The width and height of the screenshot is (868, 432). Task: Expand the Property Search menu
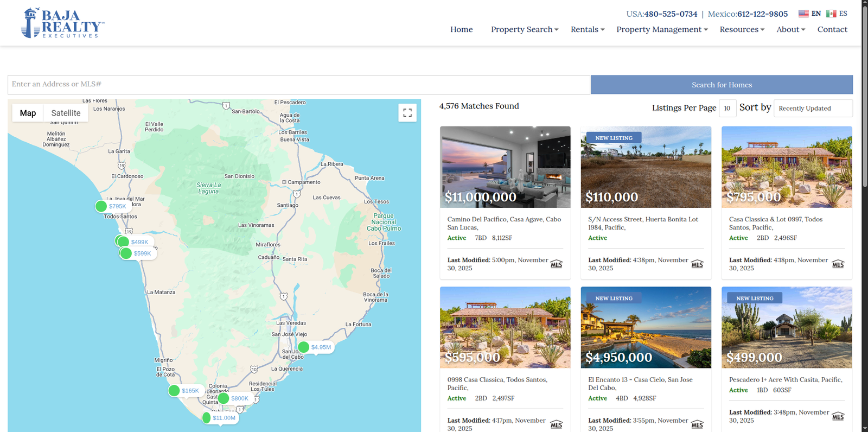click(x=524, y=29)
